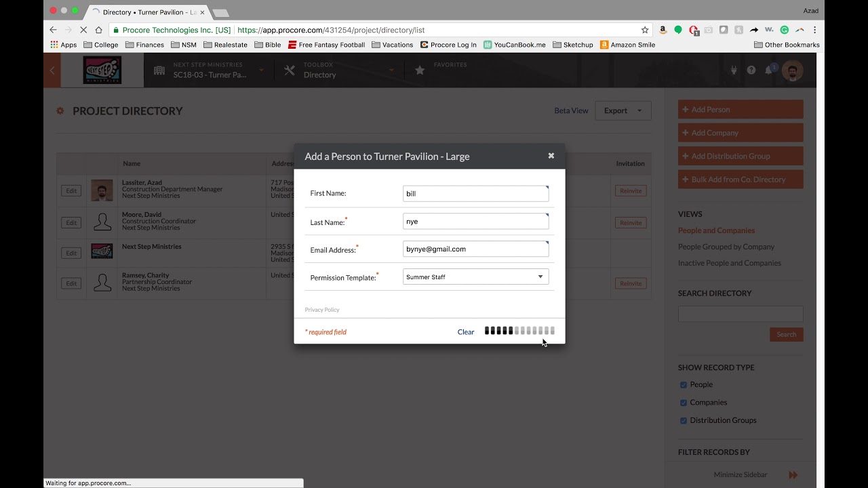
Task: Open the project selector SC18-03 menu
Action: [209, 70]
